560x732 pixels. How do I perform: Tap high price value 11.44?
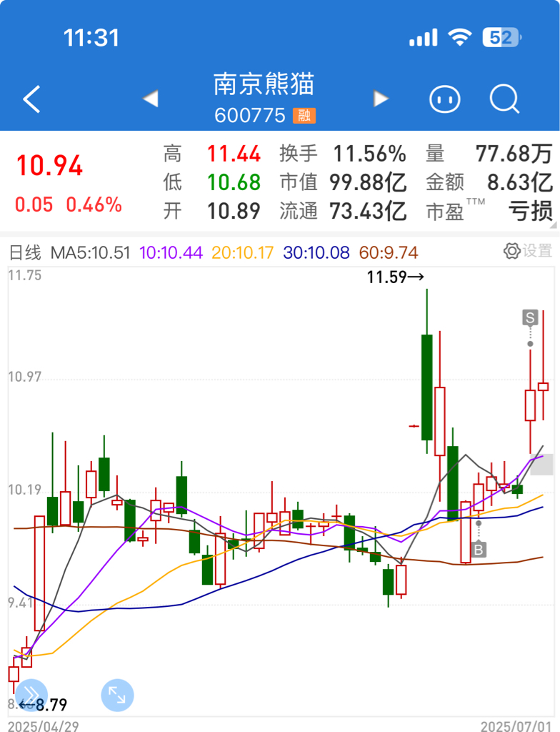(x=234, y=154)
